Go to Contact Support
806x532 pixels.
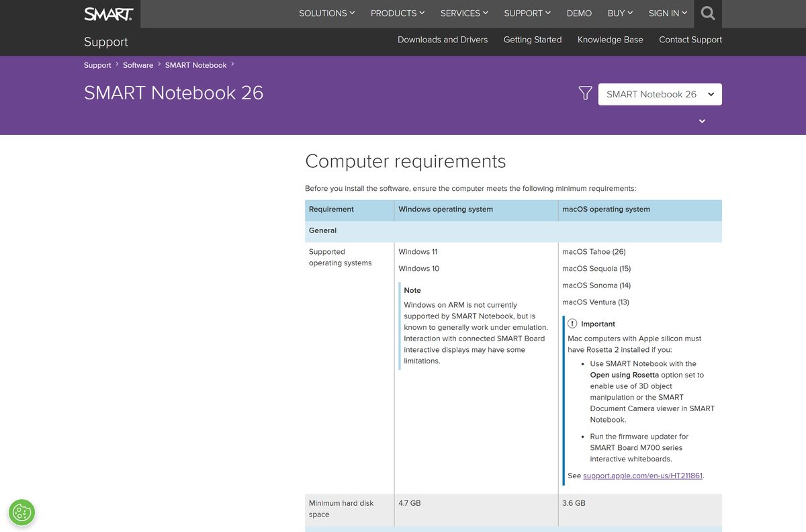(x=690, y=40)
